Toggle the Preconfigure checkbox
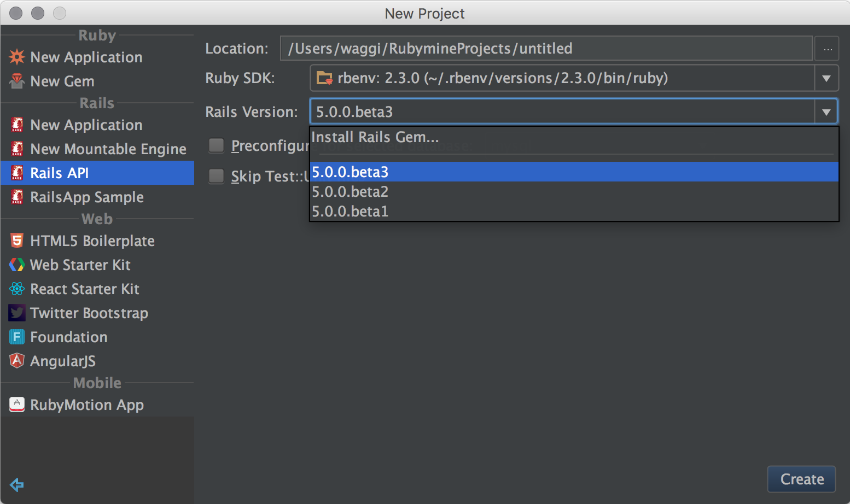 217,145
